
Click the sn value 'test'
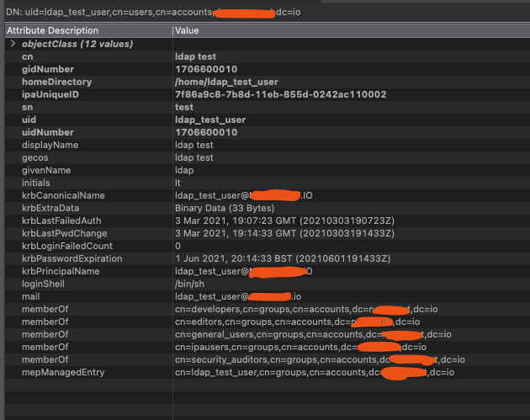coord(184,107)
